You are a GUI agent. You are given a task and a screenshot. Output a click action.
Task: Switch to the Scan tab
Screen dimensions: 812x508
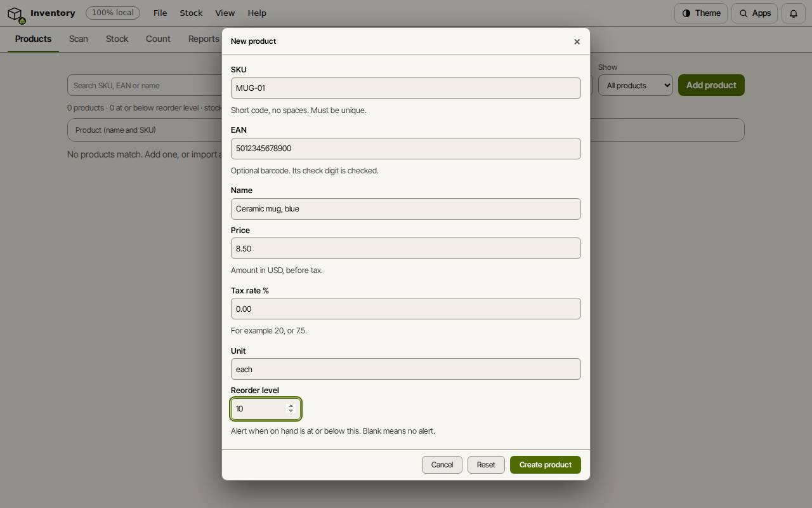point(79,39)
